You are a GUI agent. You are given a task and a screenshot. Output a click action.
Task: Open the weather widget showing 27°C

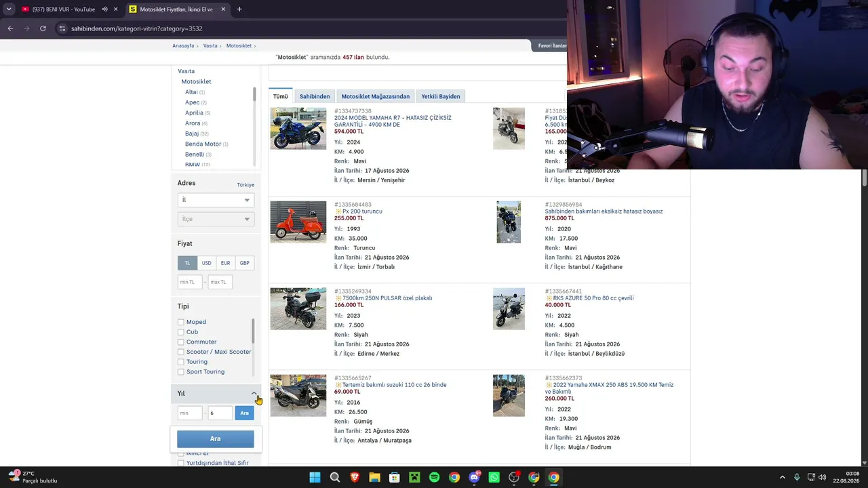[33, 477]
